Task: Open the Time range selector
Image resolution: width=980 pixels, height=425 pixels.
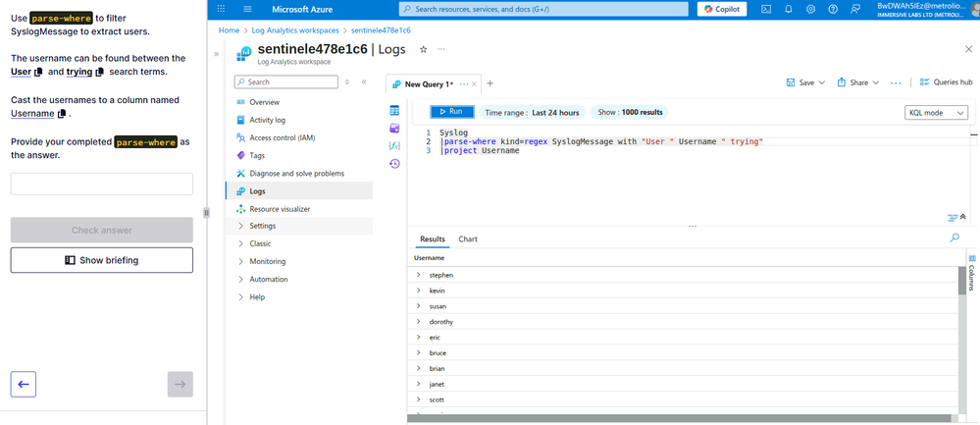Action: tap(532, 113)
